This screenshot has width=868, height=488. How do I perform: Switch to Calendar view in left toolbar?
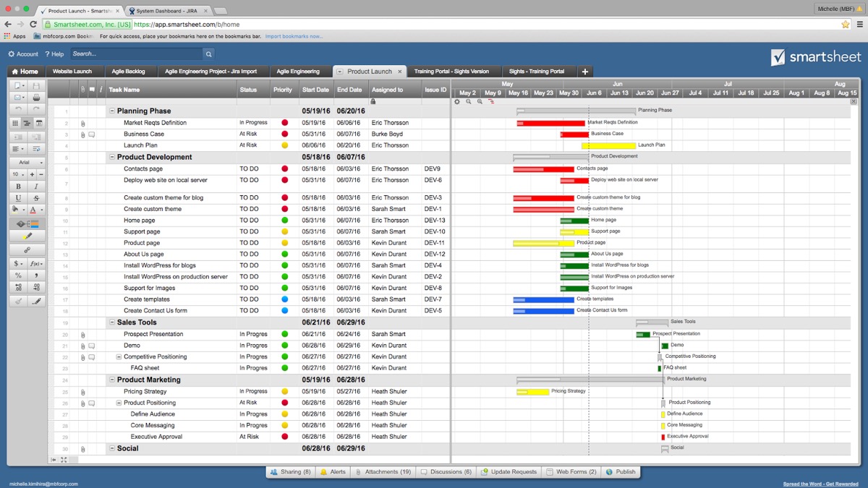(39, 123)
